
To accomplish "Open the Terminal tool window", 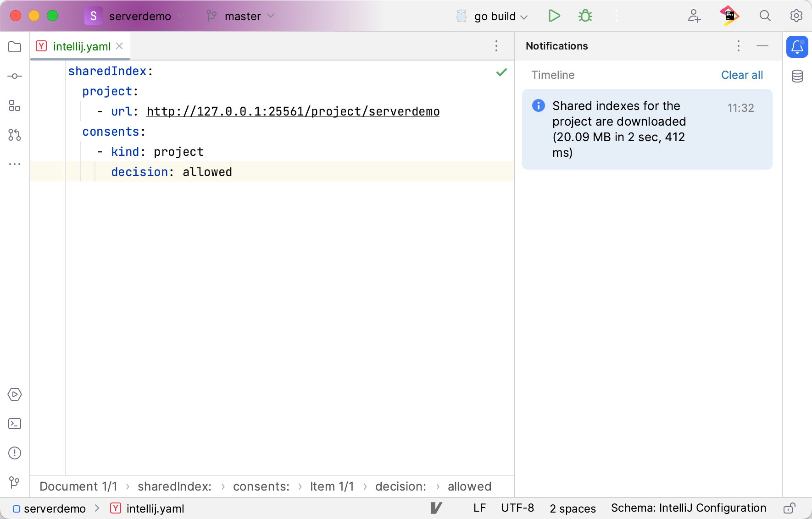I will pyautogui.click(x=15, y=424).
